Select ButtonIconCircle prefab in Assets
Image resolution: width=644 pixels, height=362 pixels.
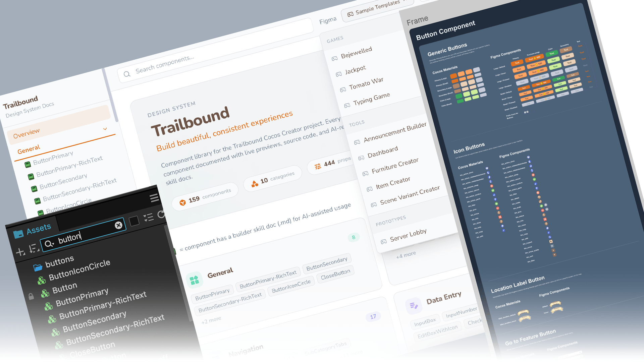coord(79,270)
